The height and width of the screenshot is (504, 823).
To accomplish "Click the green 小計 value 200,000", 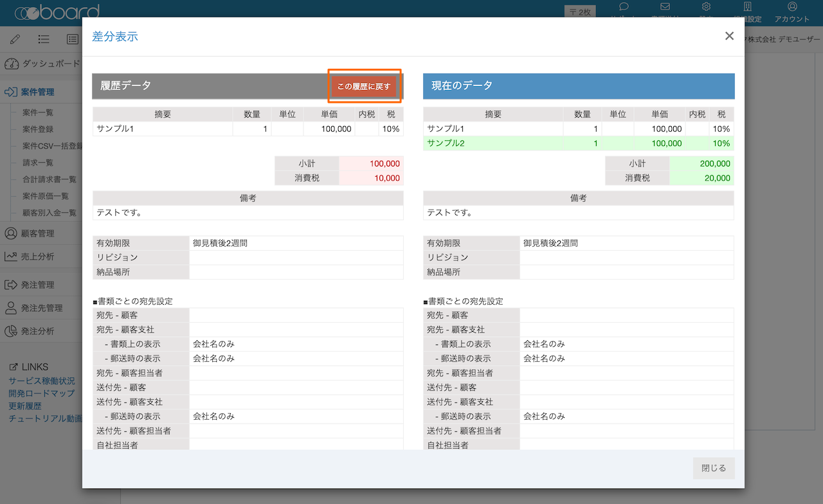I will (x=715, y=164).
